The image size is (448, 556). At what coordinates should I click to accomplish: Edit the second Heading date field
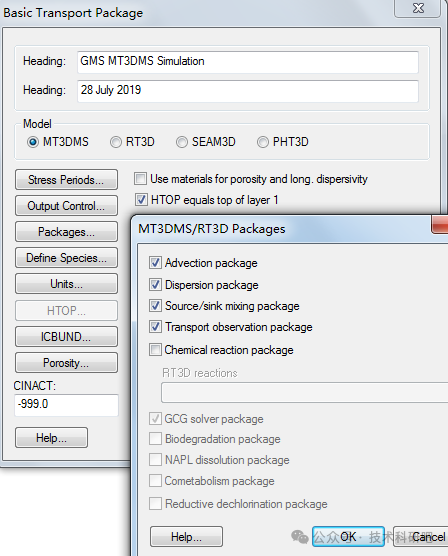tap(248, 91)
